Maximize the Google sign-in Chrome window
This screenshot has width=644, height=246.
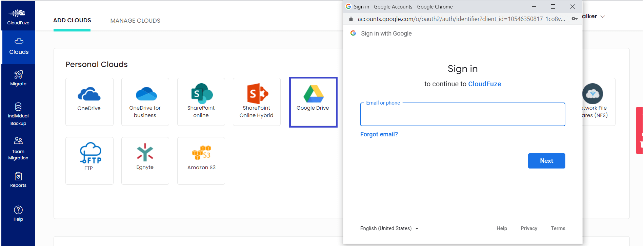point(553,7)
